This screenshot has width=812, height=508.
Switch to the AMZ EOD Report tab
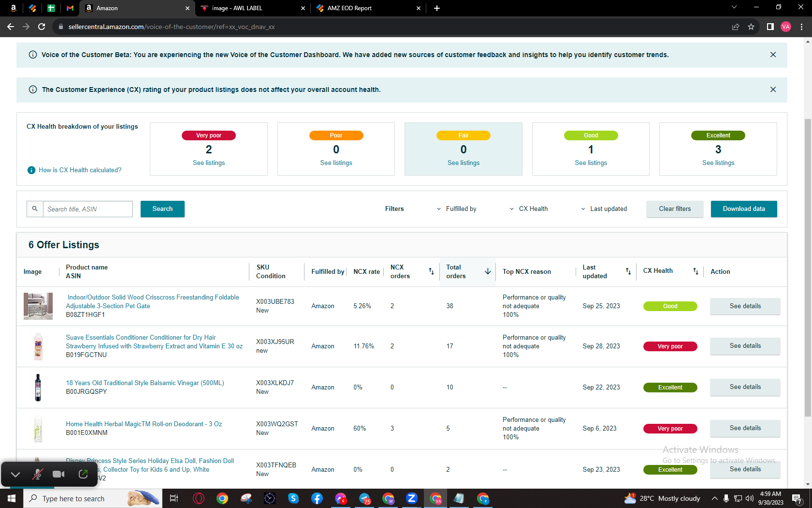point(368,8)
